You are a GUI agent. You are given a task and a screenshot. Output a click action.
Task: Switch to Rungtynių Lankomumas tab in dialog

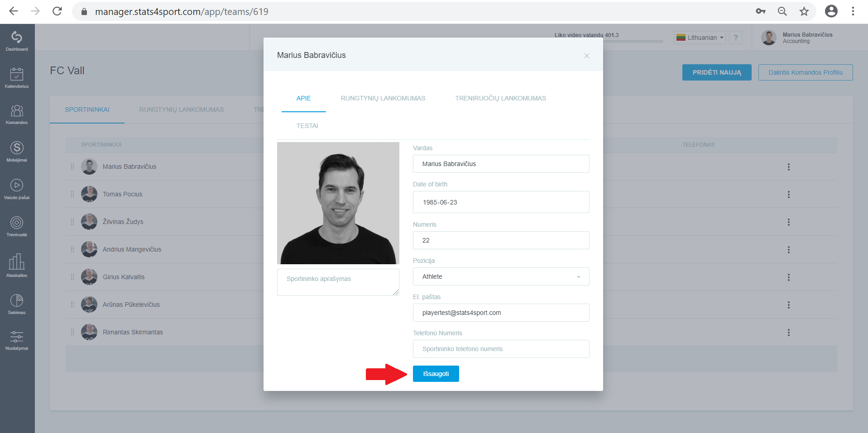[383, 98]
